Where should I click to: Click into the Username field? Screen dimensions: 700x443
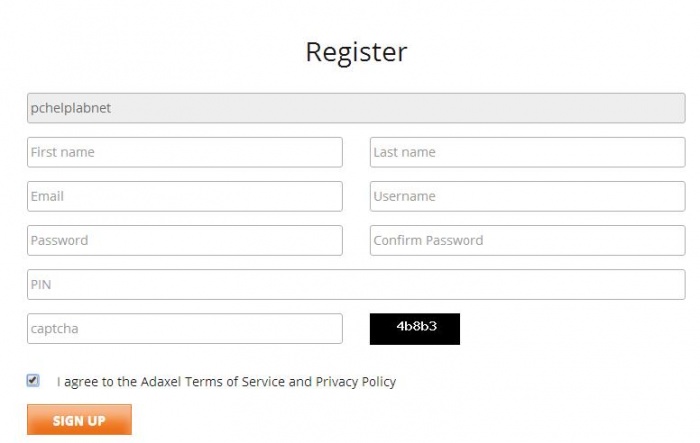(527, 196)
